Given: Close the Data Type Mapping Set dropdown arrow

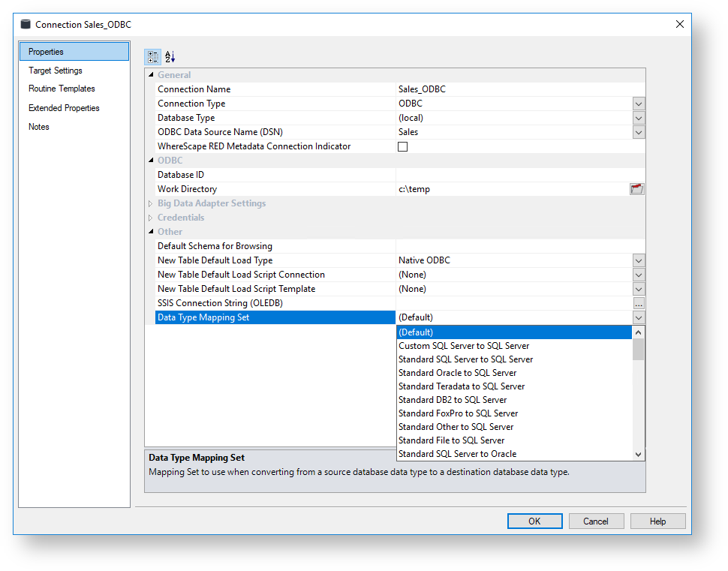Looking at the screenshot, I should coord(639,317).
